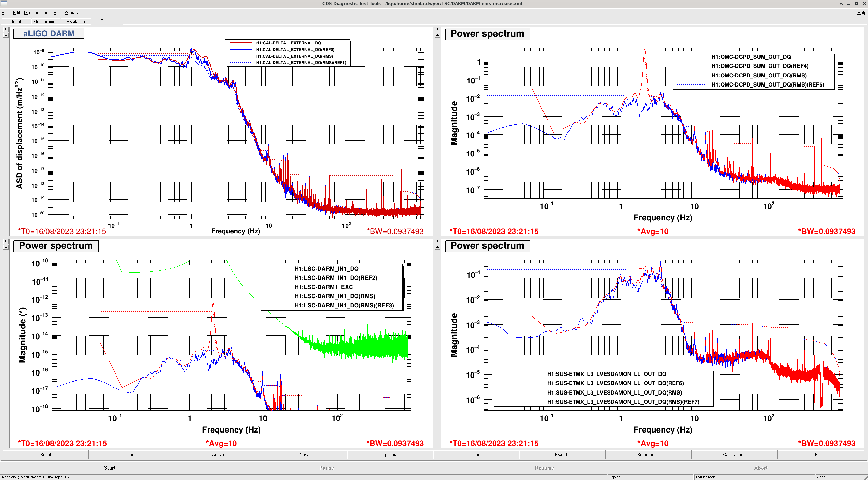This screenshot has height=480, width=868.
Task: Click legend entry H1:OMC-DCPD_SUM_OUT_DQ(RMS)(REF5)
Action: (768, 85)
